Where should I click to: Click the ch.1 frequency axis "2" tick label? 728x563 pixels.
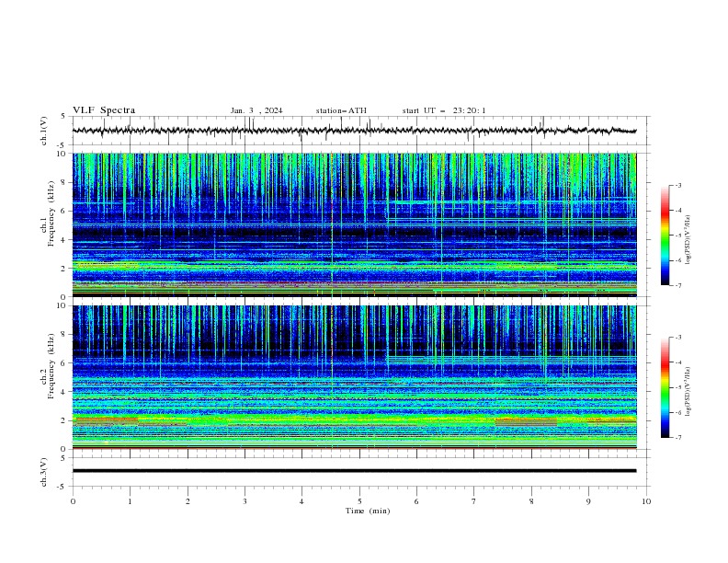coord(63,269)
